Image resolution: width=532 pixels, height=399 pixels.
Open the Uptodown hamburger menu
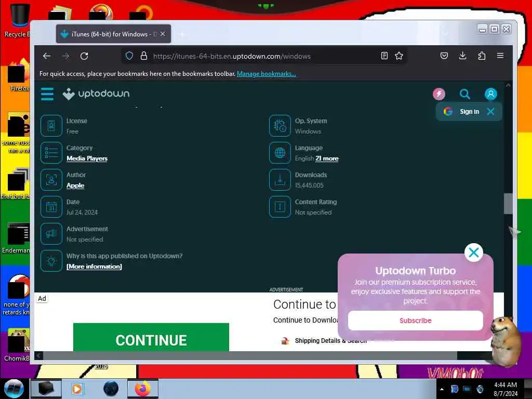[x=47, y=94]
